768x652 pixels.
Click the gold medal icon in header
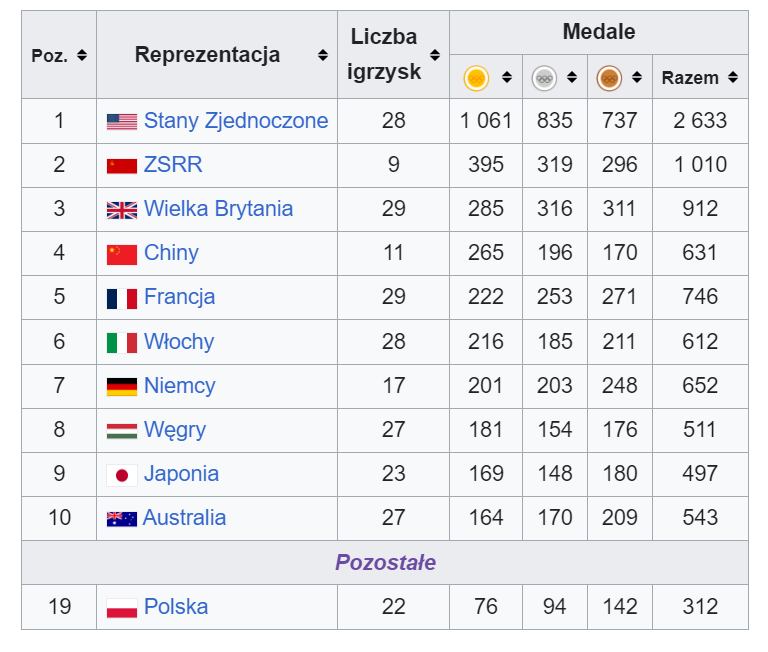[x=476, y=78]
